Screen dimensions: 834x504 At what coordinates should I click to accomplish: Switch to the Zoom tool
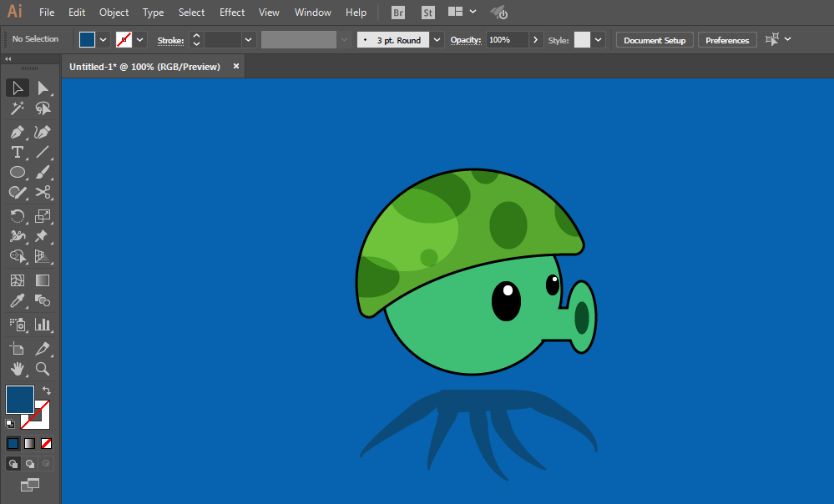point(43,368)
